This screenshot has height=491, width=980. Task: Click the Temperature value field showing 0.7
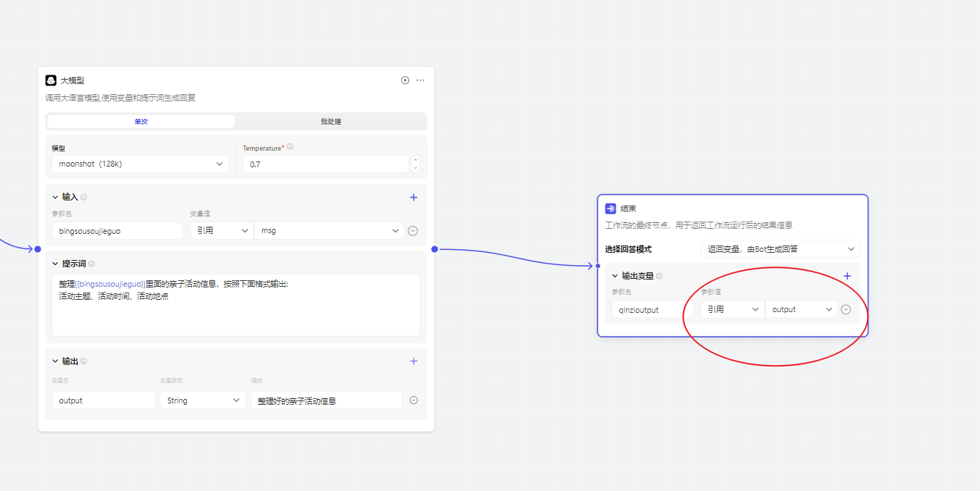[326, 164]
